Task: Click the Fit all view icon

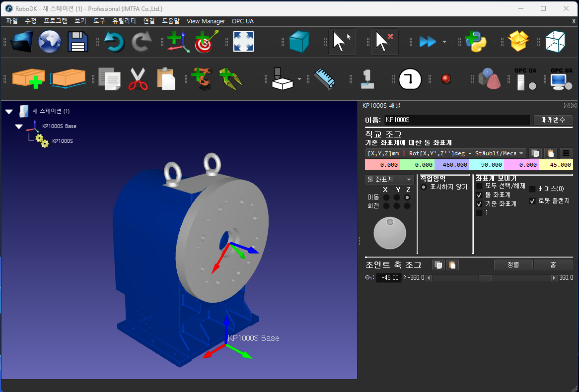Action: pos(243,42)
